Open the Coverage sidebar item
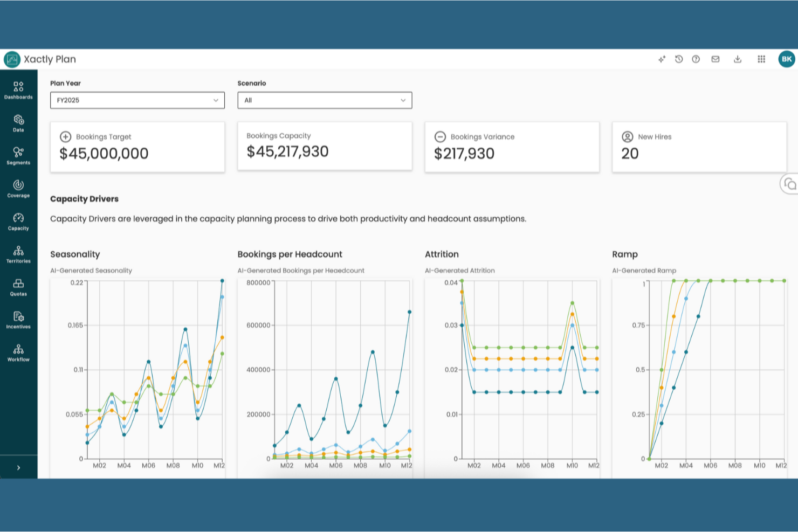Viewport: 798px width, 532px height. (x=18, y=189)
